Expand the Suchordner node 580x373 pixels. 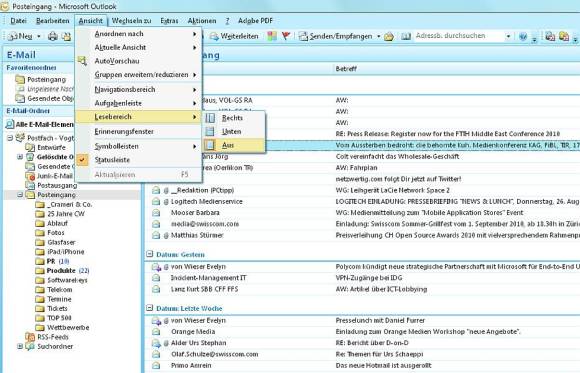[20, 346]
